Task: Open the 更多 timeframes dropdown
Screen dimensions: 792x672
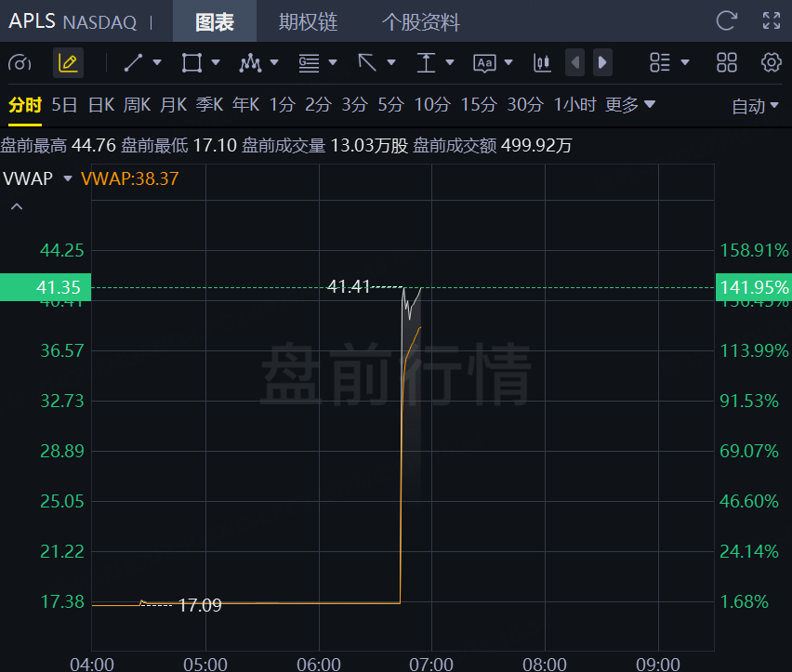Action: coord(630,105)
